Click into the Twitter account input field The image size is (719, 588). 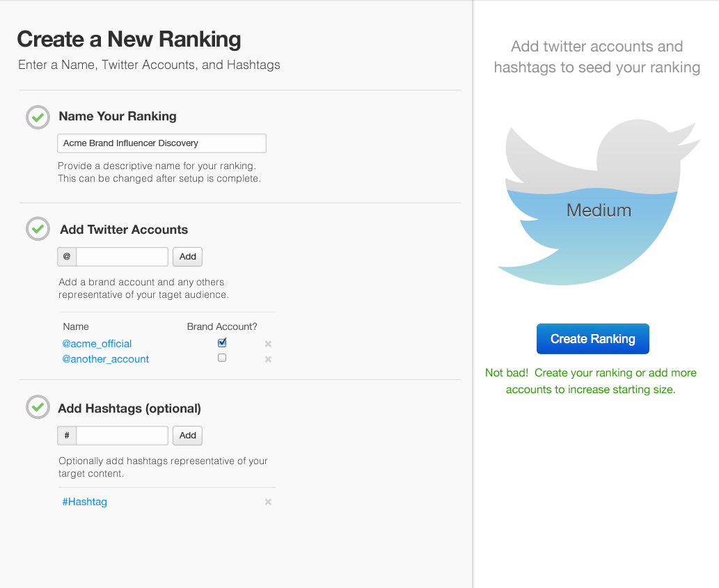tap(123, 257)
